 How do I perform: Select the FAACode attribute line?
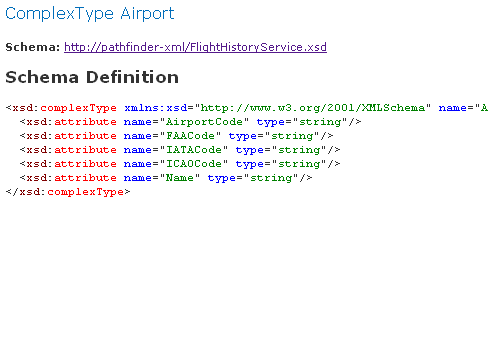[x=176, y=136]
